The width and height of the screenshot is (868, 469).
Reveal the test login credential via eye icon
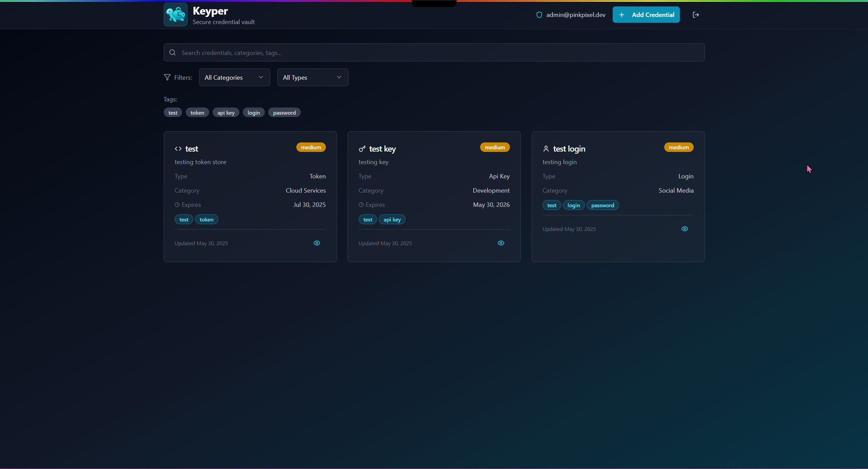[685, 229]
